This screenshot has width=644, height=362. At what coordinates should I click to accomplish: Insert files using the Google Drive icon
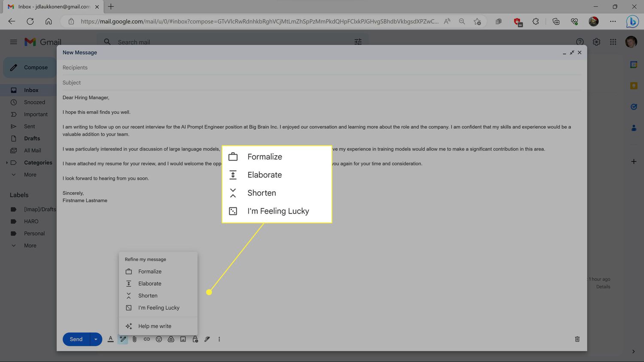[x=171, y=339]
